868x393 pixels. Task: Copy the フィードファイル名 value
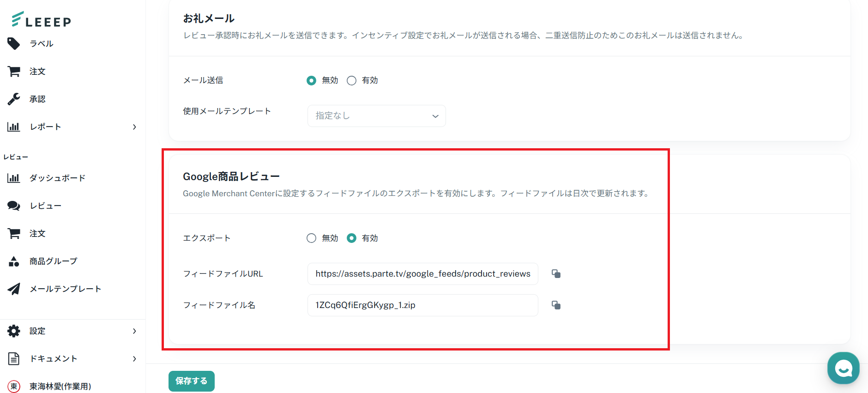tap(556, 305)
